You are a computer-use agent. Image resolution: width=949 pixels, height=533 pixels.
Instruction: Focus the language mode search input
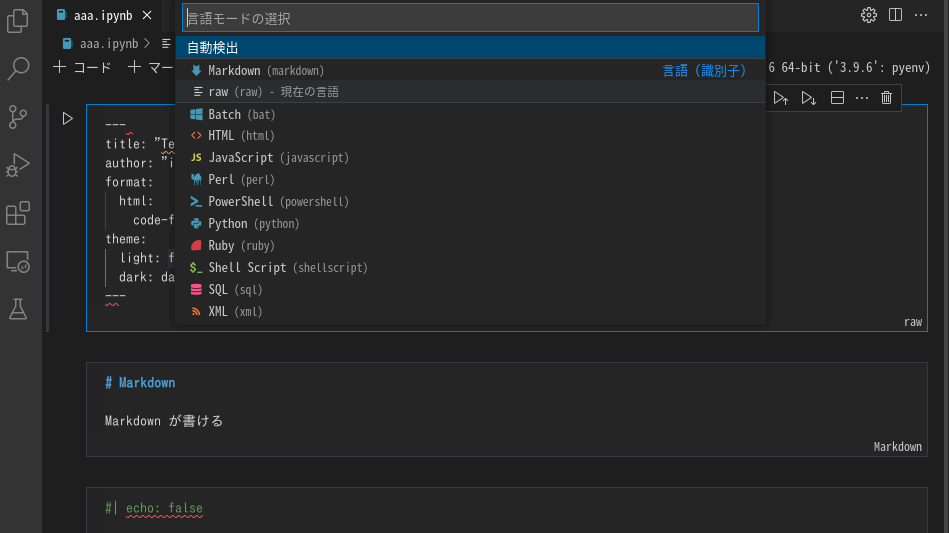coord(470,18)
